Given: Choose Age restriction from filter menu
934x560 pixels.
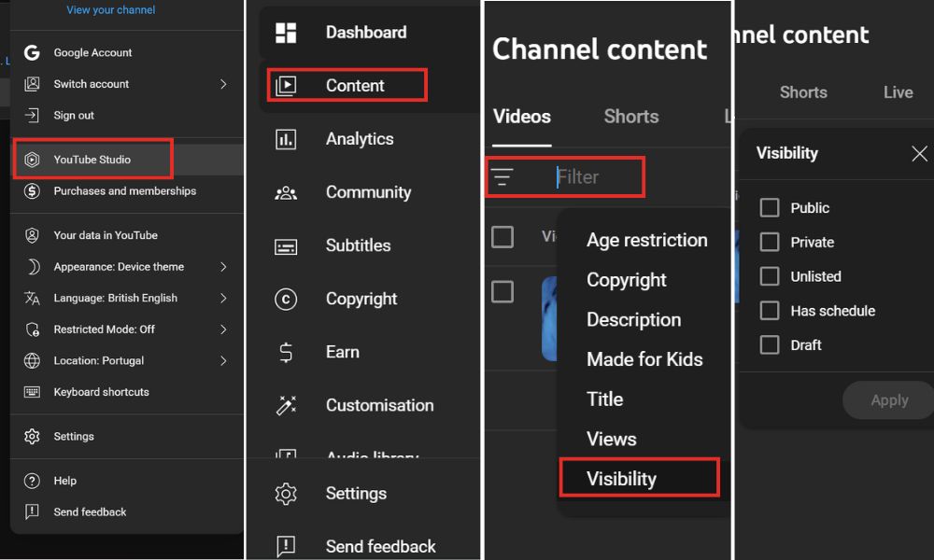Looking at the screenshot, I should [x=647, y=240].
